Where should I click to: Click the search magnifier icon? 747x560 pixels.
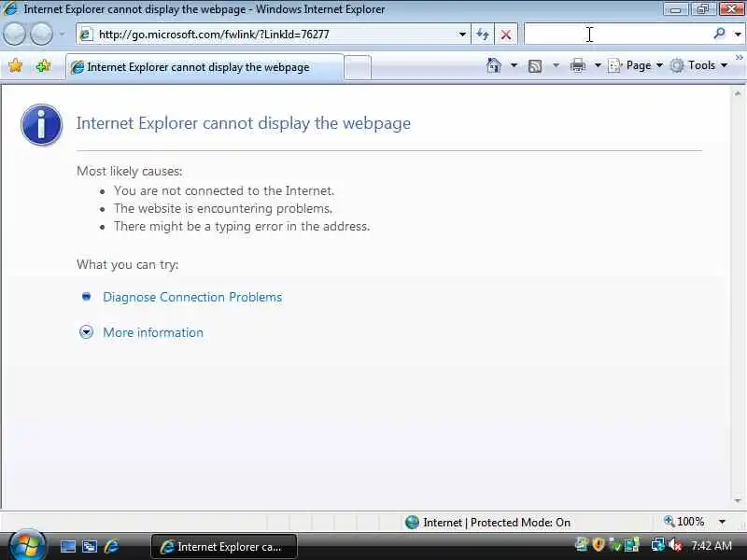click(719, 34)
